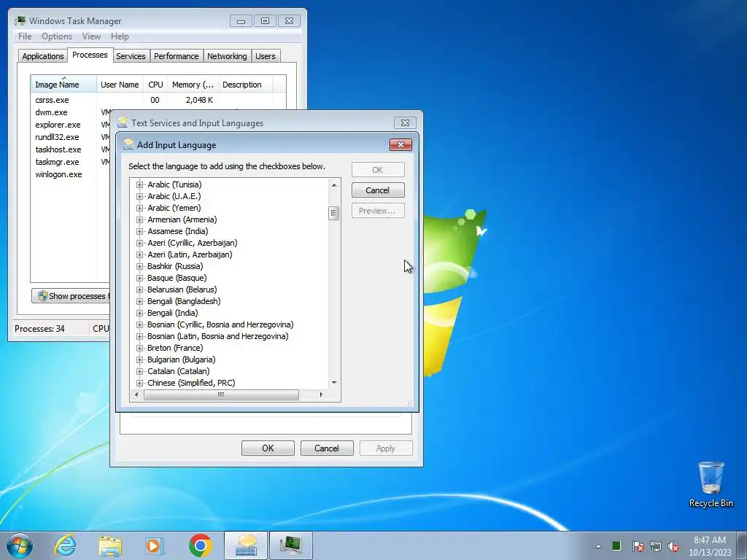Screen dimensions: 747x560
Task: Select Basque (Basque) in the language list
Action: (x=177, y=278)
